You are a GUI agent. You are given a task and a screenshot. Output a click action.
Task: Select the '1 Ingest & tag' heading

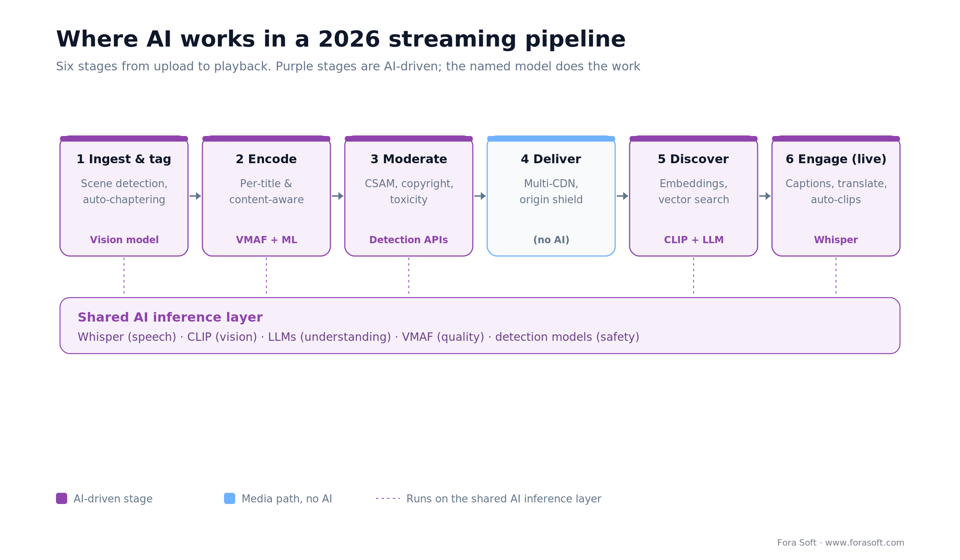[124, 159]
